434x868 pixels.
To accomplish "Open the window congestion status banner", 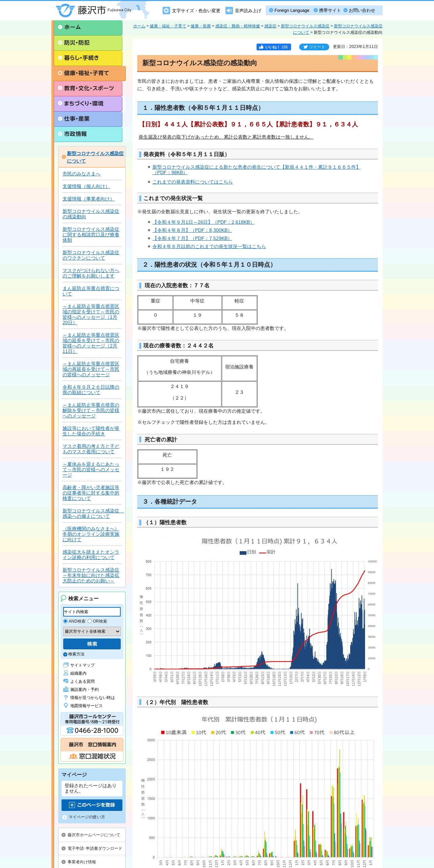I will [x=92, y=756].
